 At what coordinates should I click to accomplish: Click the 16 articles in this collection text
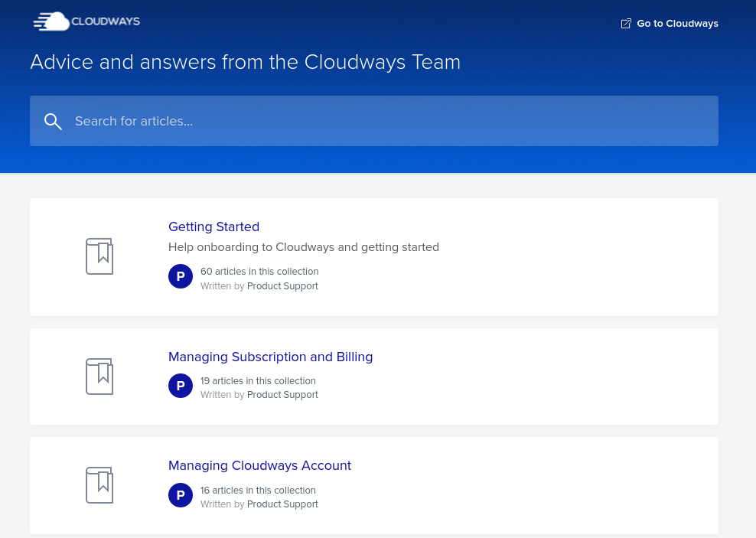coord(258,491)
